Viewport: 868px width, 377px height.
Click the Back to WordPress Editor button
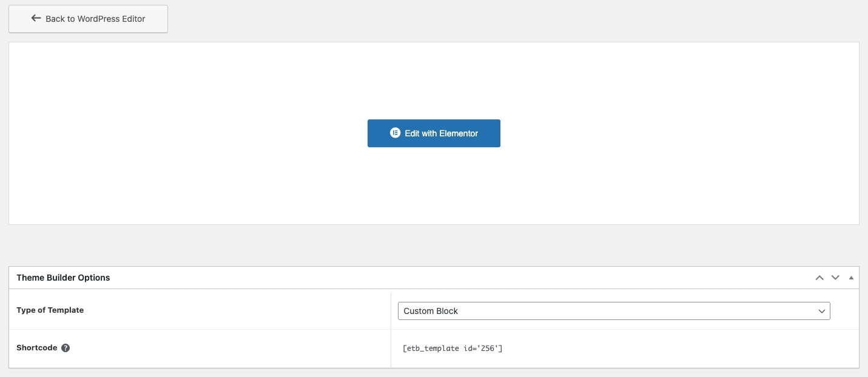pyautogui.click(x=88, y=19)
